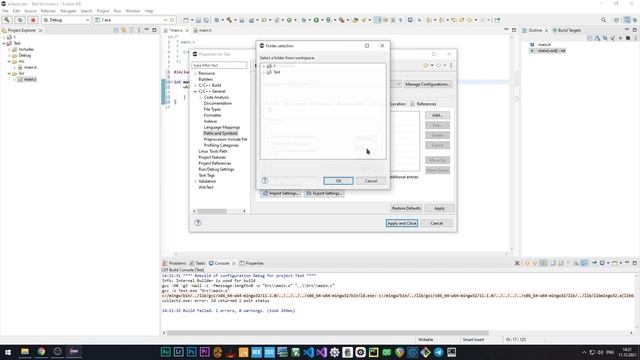
Task: Expand Code Analysis in Properties tree
Action: click(200, 98)
